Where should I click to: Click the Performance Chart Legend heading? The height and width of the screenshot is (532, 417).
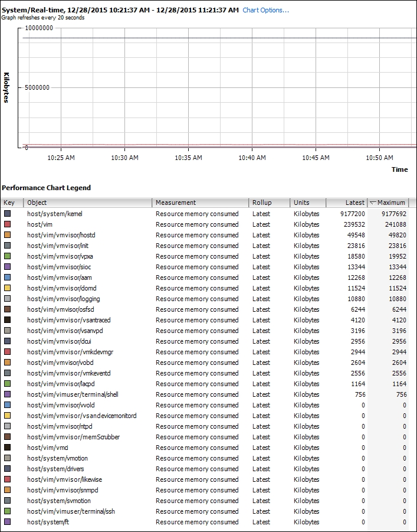tap(46, 188)
